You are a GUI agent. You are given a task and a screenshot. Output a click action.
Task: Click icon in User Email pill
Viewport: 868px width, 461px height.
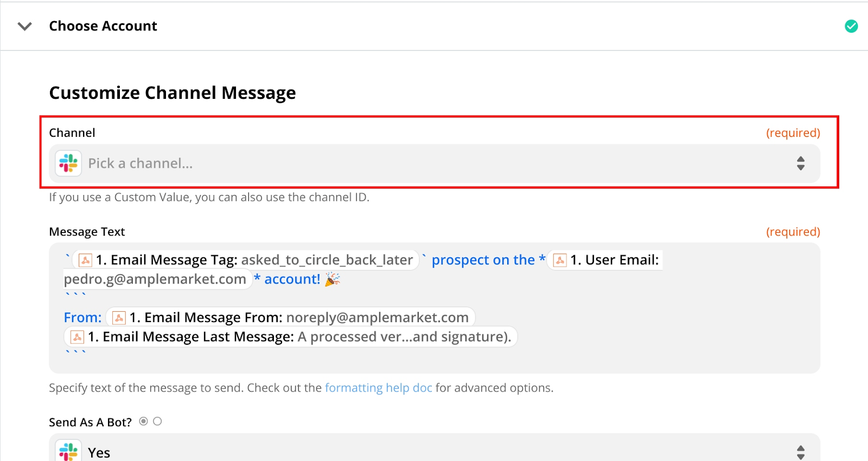(560, 260)
